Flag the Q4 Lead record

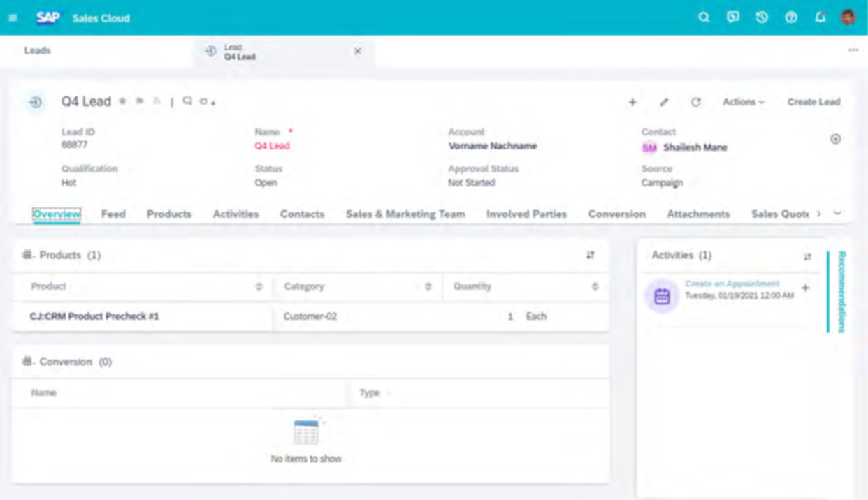[x=140, y=101]
